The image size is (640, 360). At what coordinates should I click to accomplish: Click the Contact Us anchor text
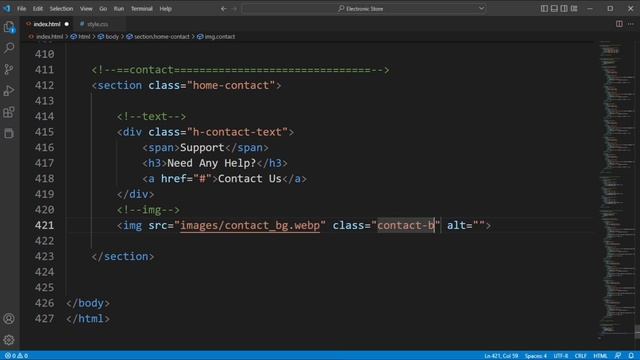[x=249, y=178]
